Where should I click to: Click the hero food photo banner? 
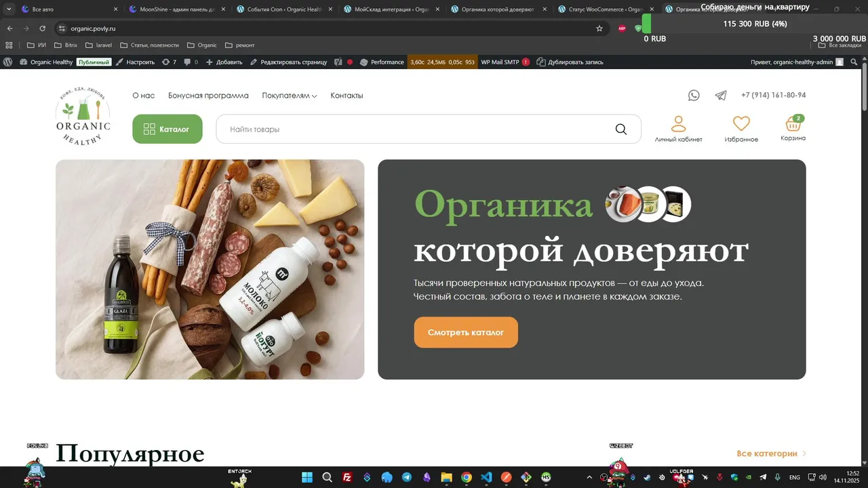210,269
